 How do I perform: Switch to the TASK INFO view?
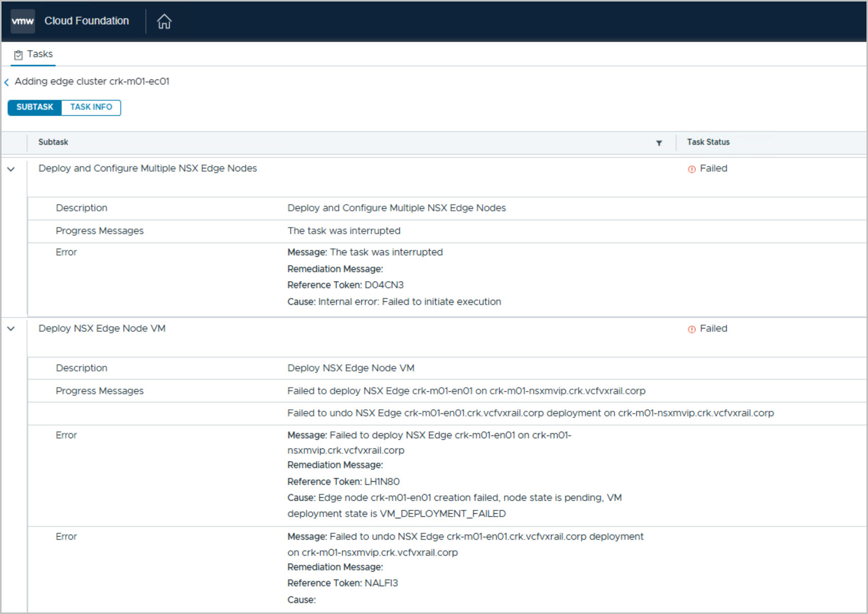tap(91, 107)
